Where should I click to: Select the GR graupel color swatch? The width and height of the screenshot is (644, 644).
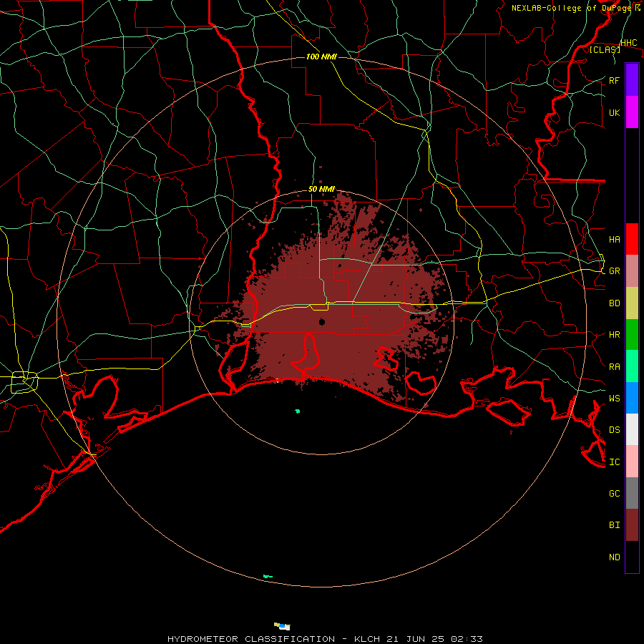(632, 271)
